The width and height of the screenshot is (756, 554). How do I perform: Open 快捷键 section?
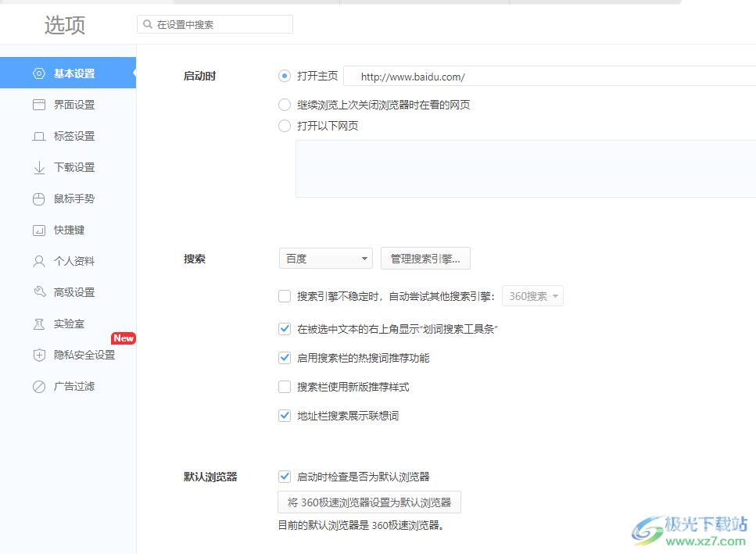click(x=68, y=230)
